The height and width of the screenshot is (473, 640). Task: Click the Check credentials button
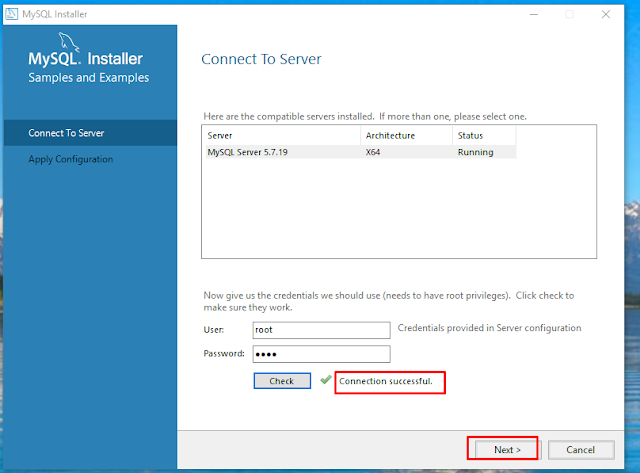282,381
